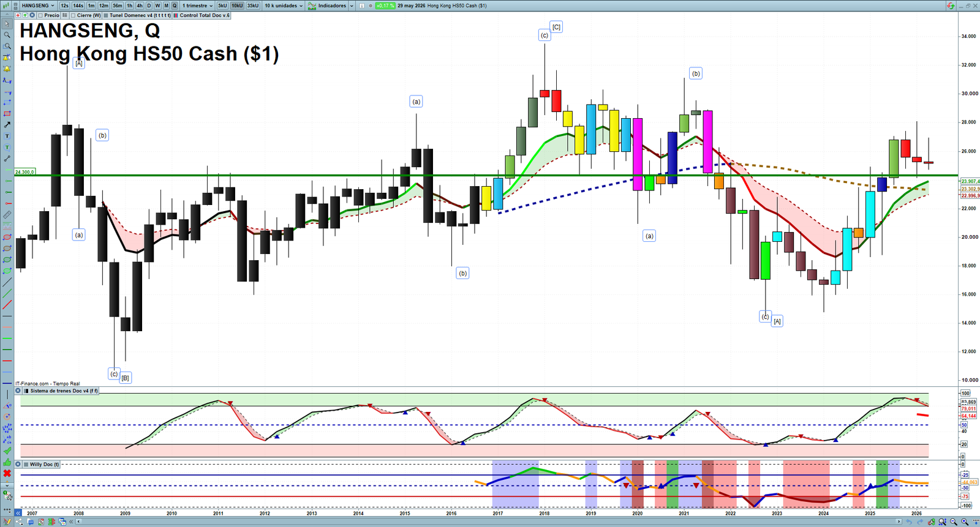Click the redo arrow in bottom bar
The width and height of the screenshot is (980, 527).
[920, 522]
